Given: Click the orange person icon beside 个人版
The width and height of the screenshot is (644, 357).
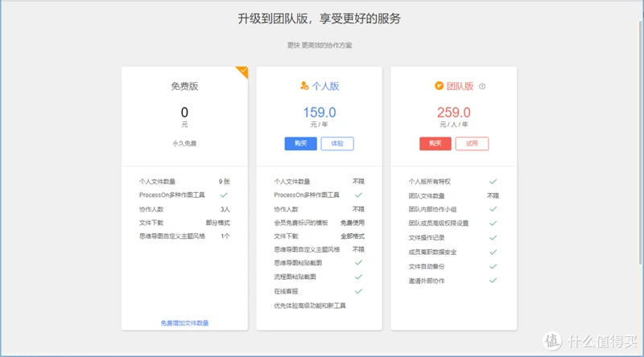Looking at the screenshot, I should [304, 86].
